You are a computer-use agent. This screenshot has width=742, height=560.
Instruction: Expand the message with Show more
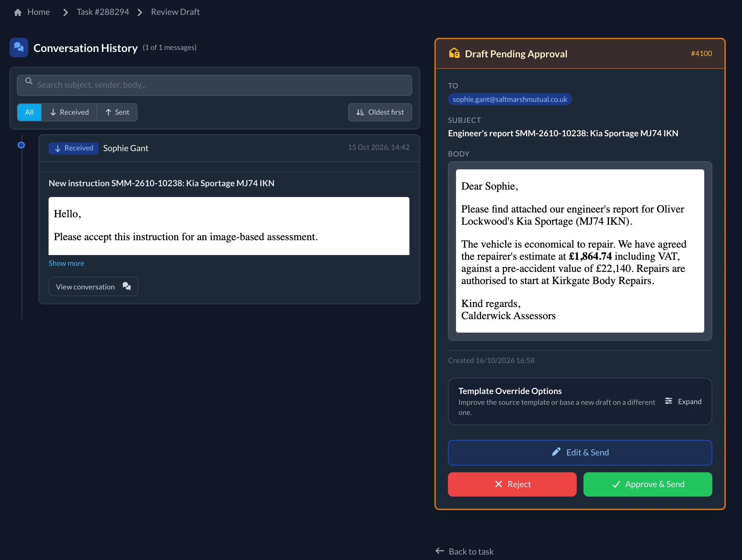pyautogui.click(x=66, y=263)
